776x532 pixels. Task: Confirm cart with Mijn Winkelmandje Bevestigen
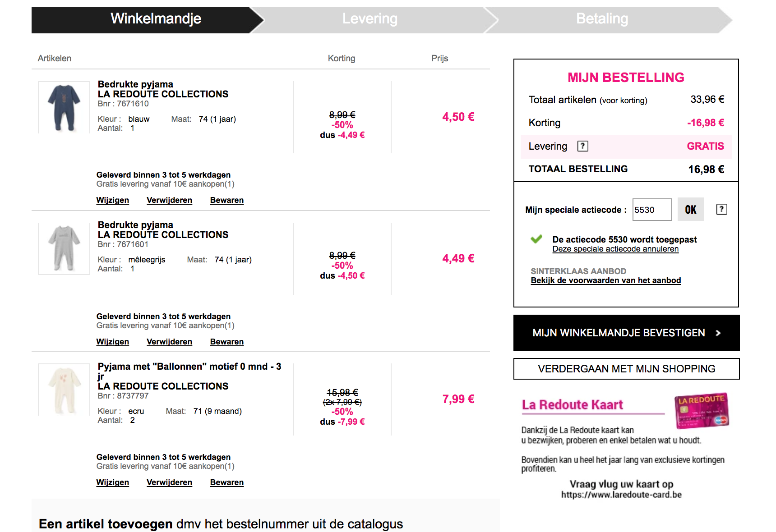(618, 333)
